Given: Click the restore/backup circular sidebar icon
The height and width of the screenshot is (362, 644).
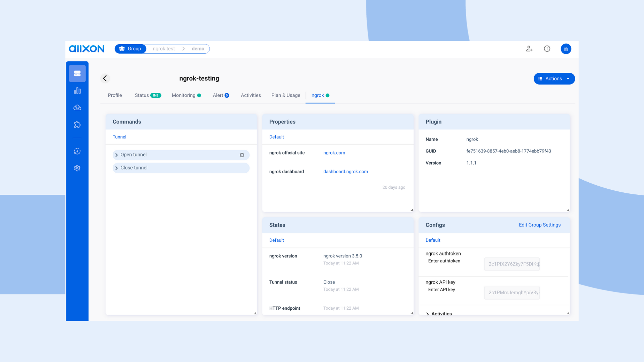Looking at the screenshot, I should point(77,152).
